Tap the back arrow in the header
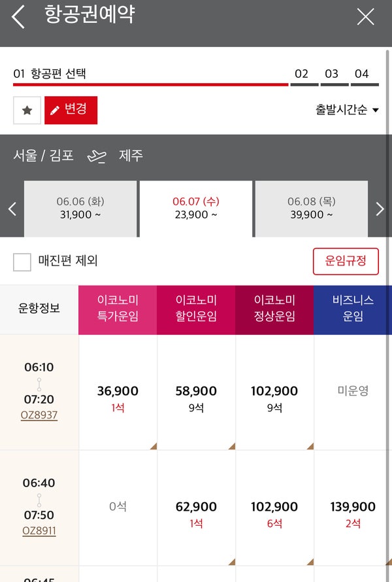The width and height of the screenshot is (392, 582). click(x=18, y=17)
